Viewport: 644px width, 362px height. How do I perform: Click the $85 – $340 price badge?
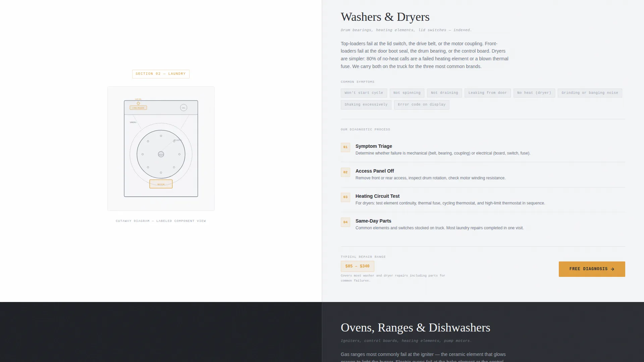pos(357,266)
